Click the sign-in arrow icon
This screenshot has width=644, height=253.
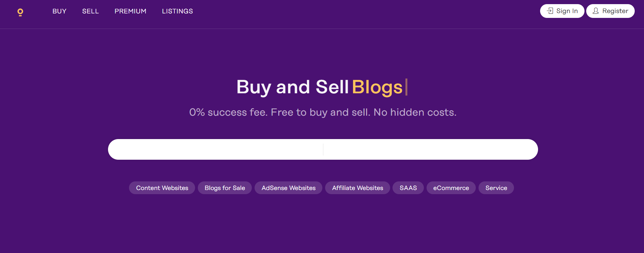[550, 11]
